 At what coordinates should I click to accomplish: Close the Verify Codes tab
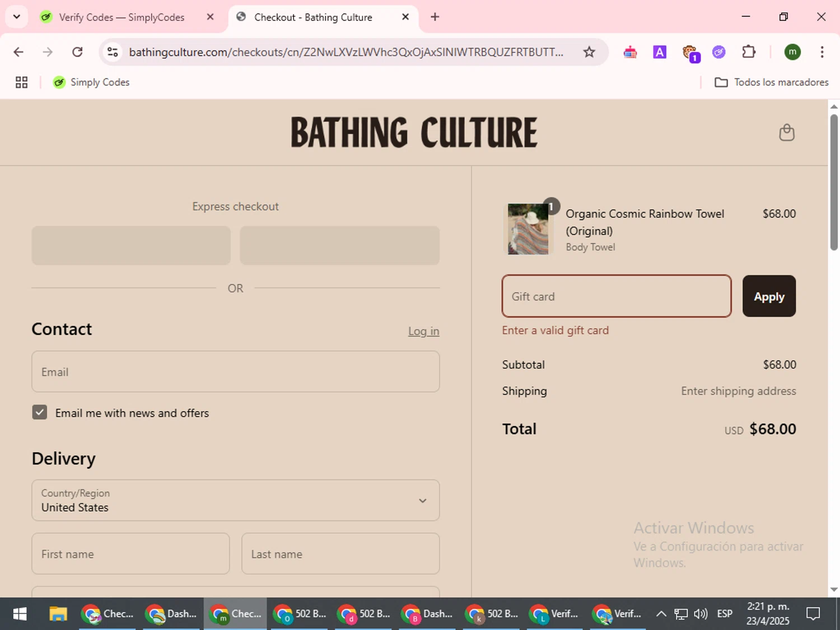coord(210,17)
